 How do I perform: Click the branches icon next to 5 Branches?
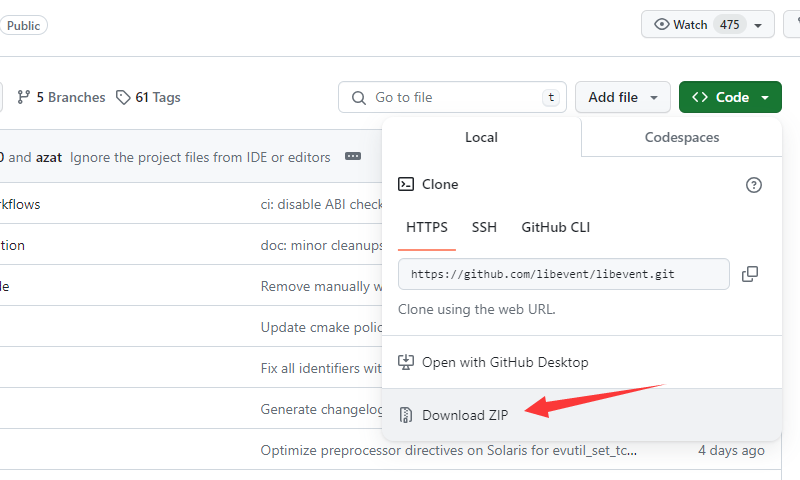tap(24, 97)
